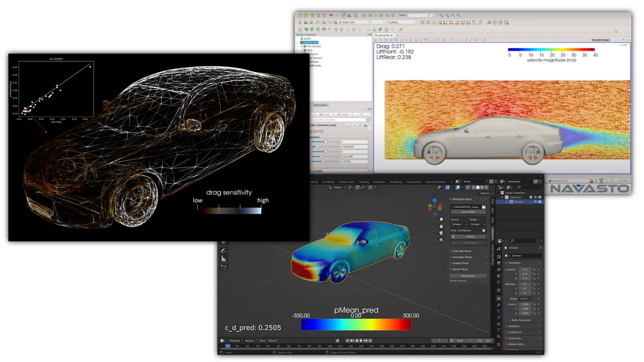Click the ParaView undo arrow icon
Screen dimensions: 644x362
331,15
